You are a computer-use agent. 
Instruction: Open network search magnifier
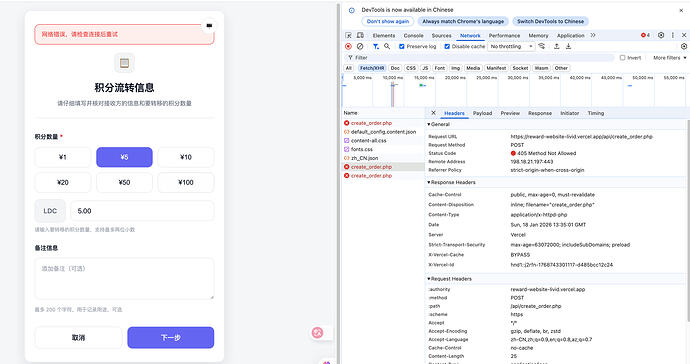[x=387, y=46]
